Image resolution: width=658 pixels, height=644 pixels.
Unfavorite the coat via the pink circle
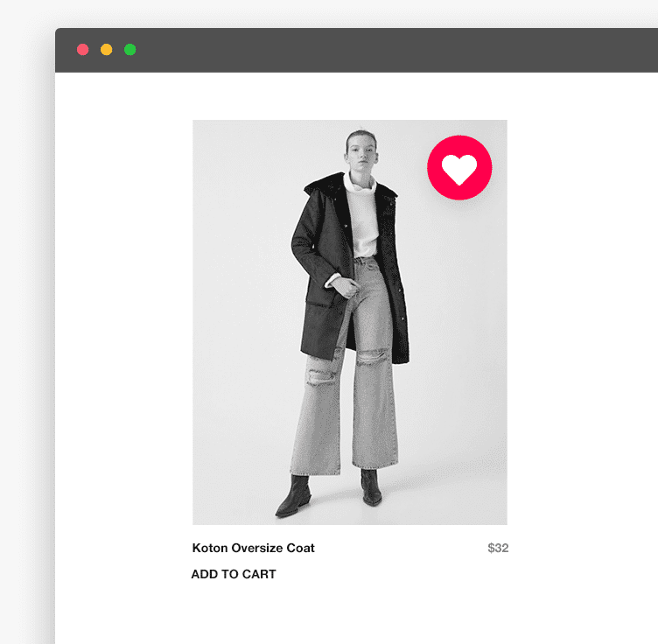pos(459,167)
